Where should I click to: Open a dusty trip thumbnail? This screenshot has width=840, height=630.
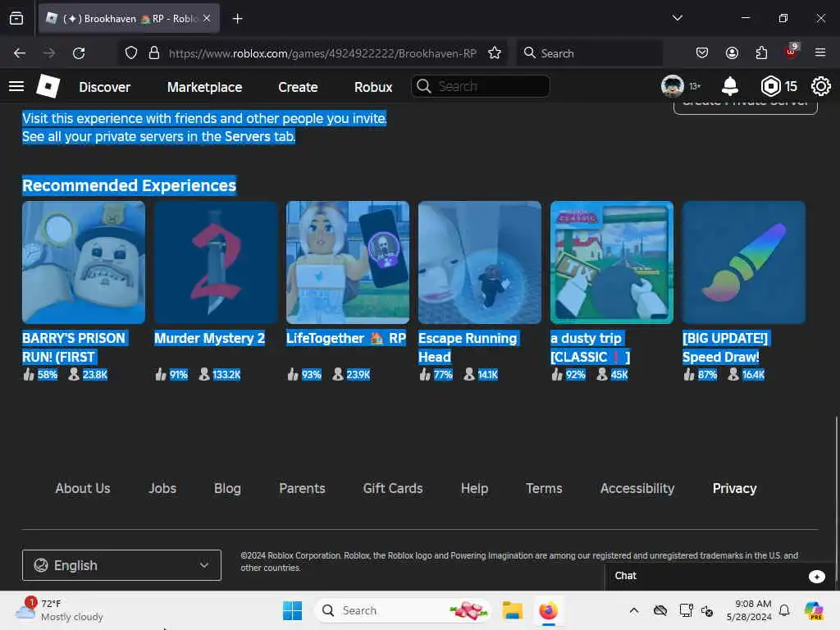point(612,262)
